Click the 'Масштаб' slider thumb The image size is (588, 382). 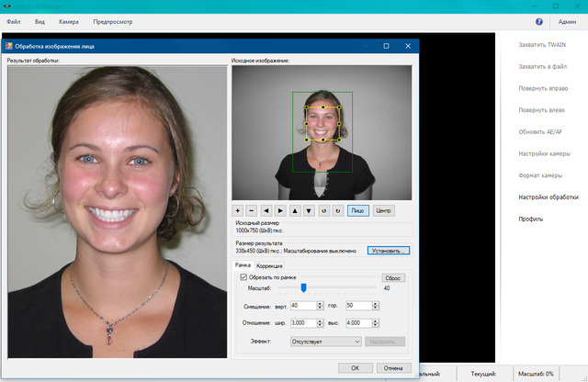pos(303,287)
